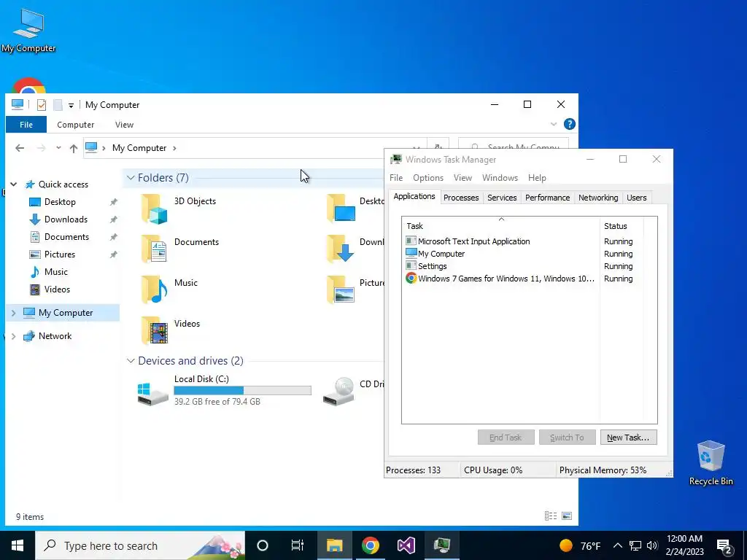Sort by the Task column header

pyautogui.click(x=500, y=226)
